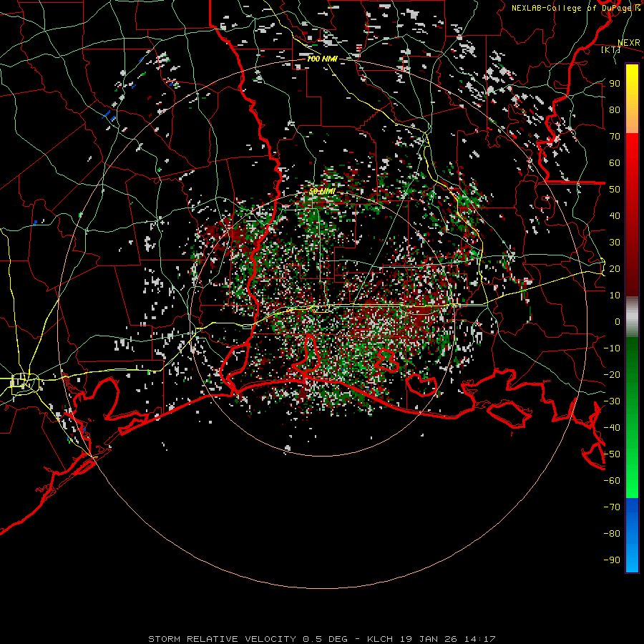
Task: Click the [KT] units label
Action: (611, 49)
